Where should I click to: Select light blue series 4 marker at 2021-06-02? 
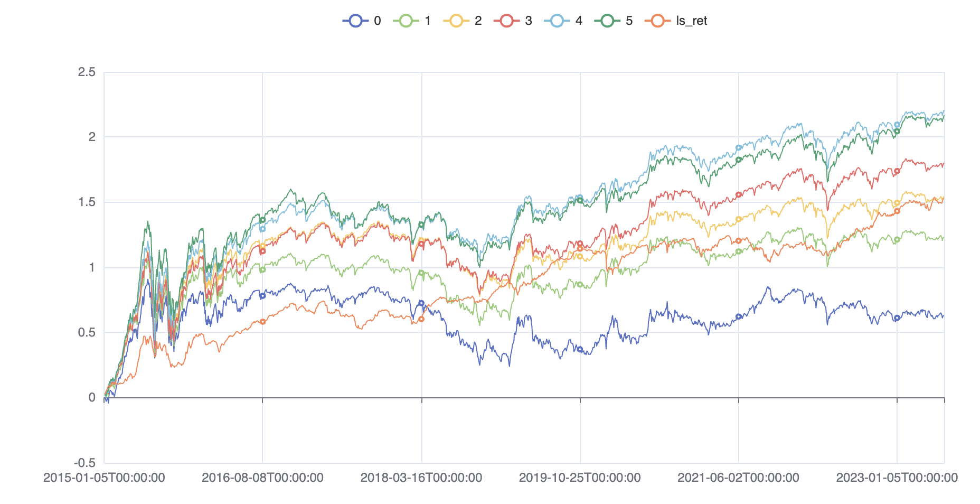click(739, 148)
